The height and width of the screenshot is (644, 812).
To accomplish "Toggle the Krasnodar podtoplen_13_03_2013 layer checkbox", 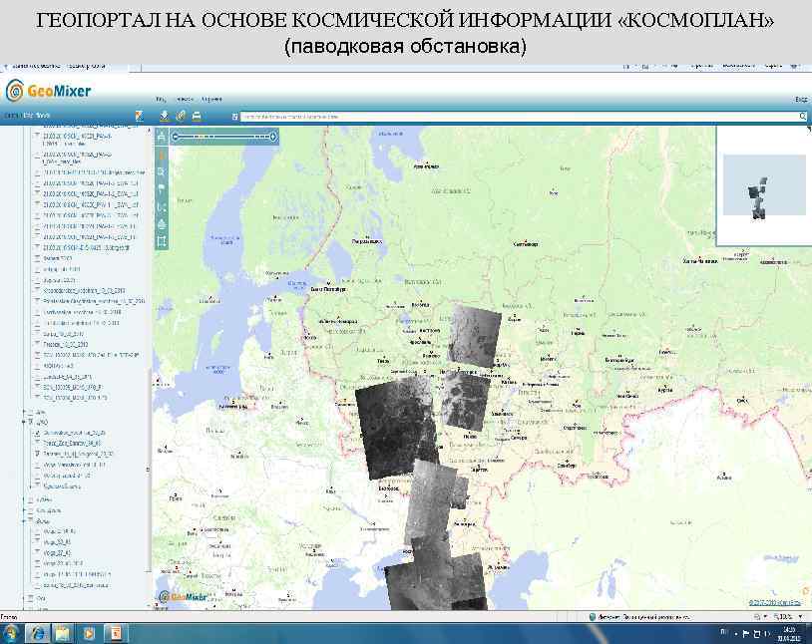I will (x=37, y=290).
